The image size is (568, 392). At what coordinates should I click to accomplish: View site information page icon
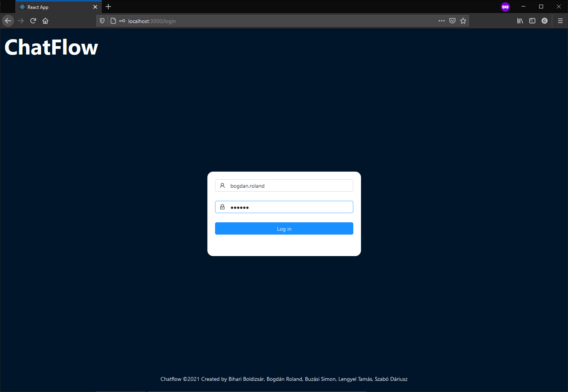tap(113, 21)
